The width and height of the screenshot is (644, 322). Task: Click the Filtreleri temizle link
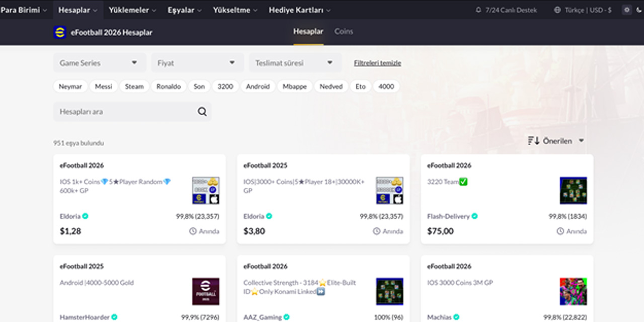click(x=377, y=63)
